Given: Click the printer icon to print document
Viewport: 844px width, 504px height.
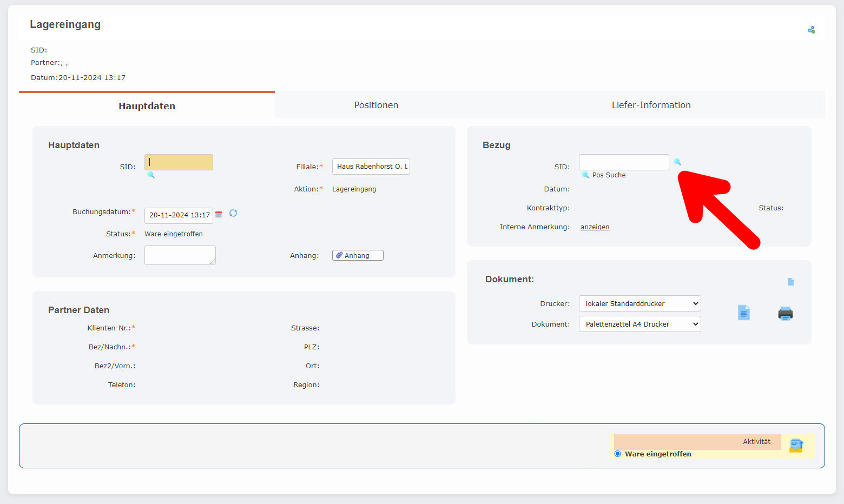Looking at the screenshot, I should (785, 314).
